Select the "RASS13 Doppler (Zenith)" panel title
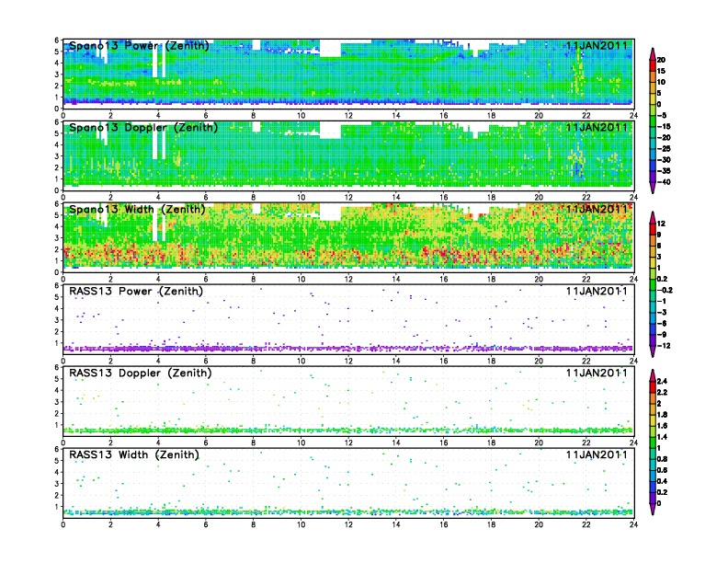Viewport: 728px width, 563px height. tap(141, 373)
